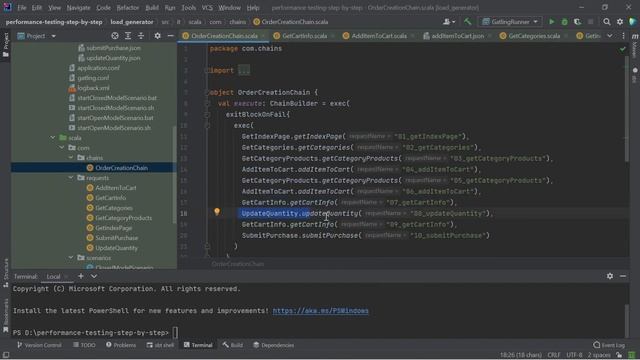This screenshot has height=360, width=640.
Task: Open Dependencies tool window
Action: pyautogui.click(x=273, y=345)
